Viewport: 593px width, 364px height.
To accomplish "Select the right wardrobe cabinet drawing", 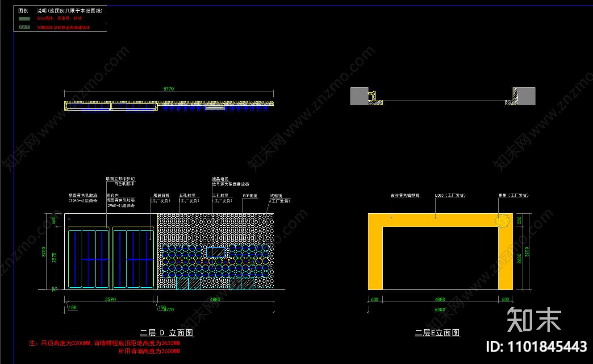I will pyautogui.click(x=134, y=258).
